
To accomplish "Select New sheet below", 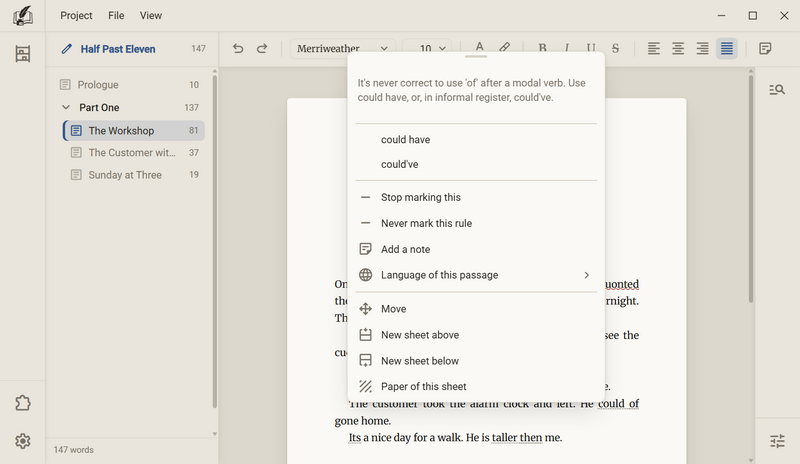I will click(x=476, y=361).
